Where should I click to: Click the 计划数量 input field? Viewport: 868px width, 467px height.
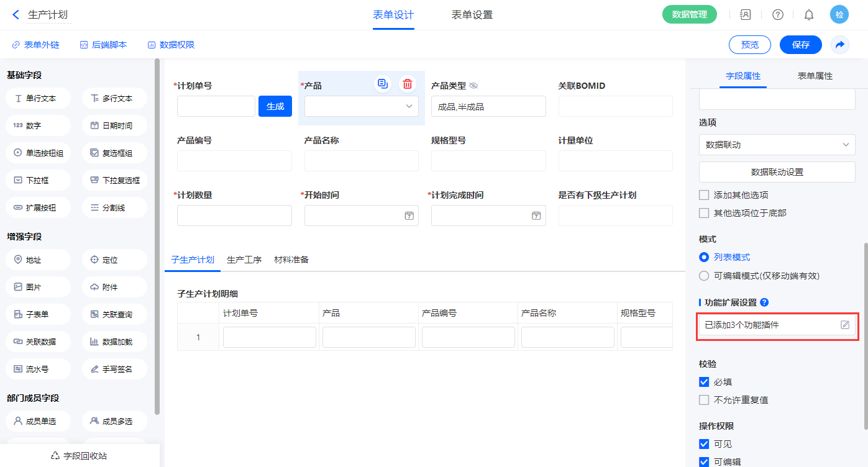[234, 215]
